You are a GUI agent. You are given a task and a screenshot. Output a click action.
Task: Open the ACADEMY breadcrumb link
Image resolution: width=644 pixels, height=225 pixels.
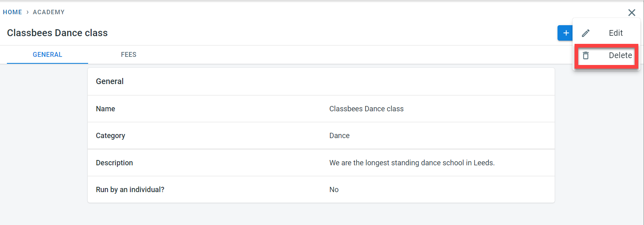[49, 12]
